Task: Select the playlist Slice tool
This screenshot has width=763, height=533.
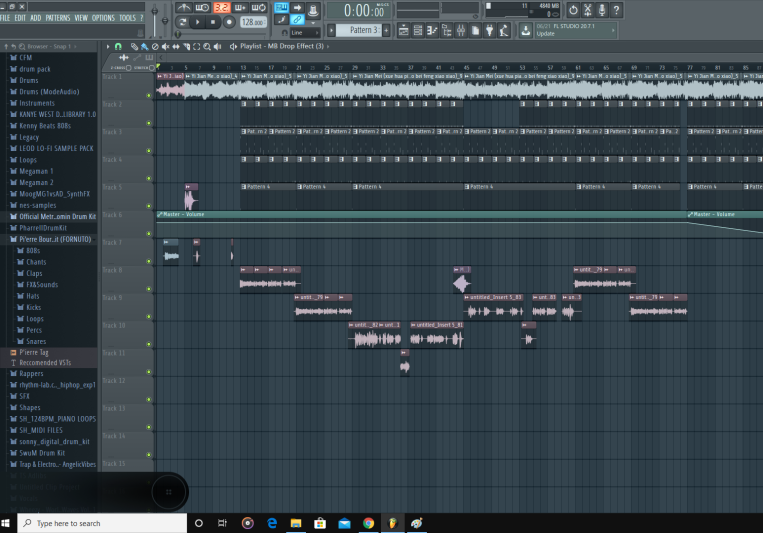Action: click(x=186, y=46)
